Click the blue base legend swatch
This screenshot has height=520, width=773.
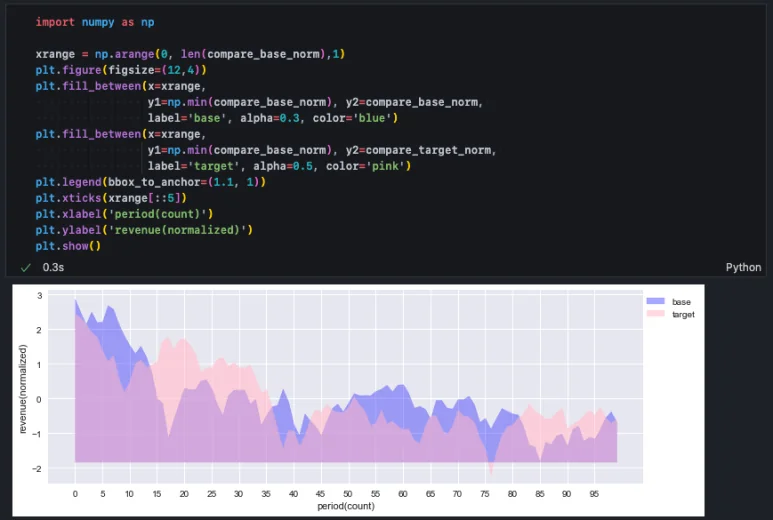coord(656,301)
